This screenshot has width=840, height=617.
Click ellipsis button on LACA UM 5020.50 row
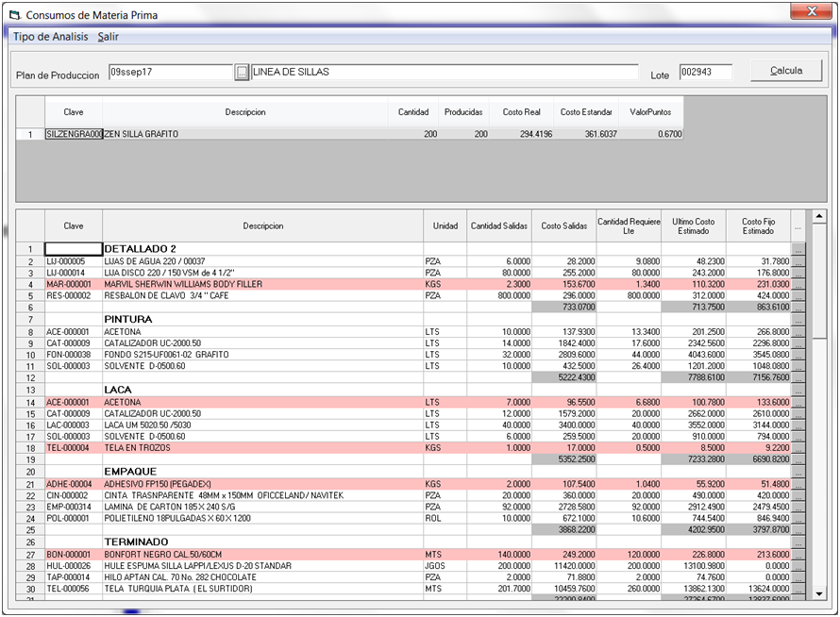pyautogui.click(x=798, y=425)
